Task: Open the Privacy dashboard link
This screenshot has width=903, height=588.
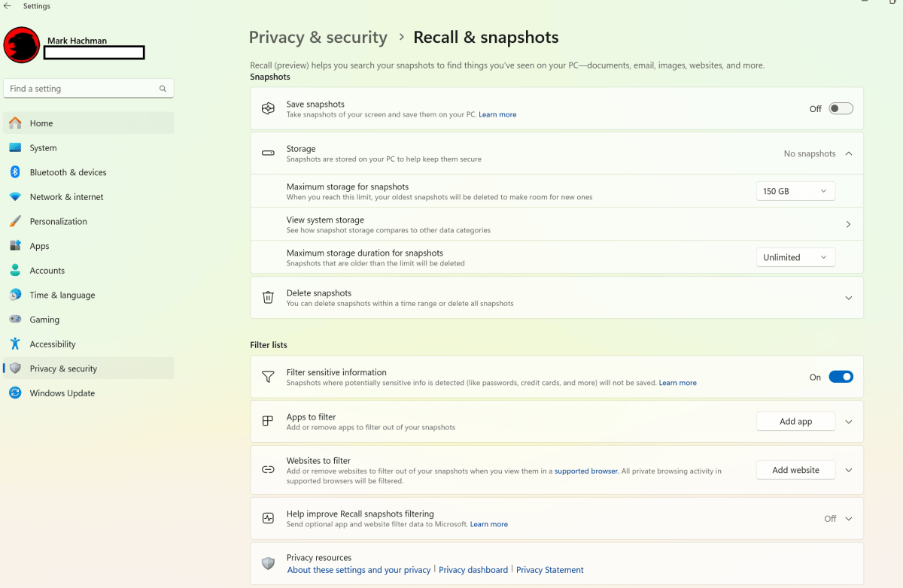Action: tap(473, 570)
